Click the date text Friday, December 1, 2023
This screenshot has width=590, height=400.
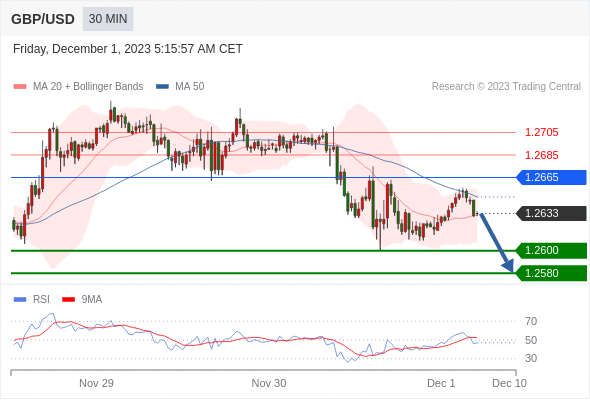(x=82, y=49)
